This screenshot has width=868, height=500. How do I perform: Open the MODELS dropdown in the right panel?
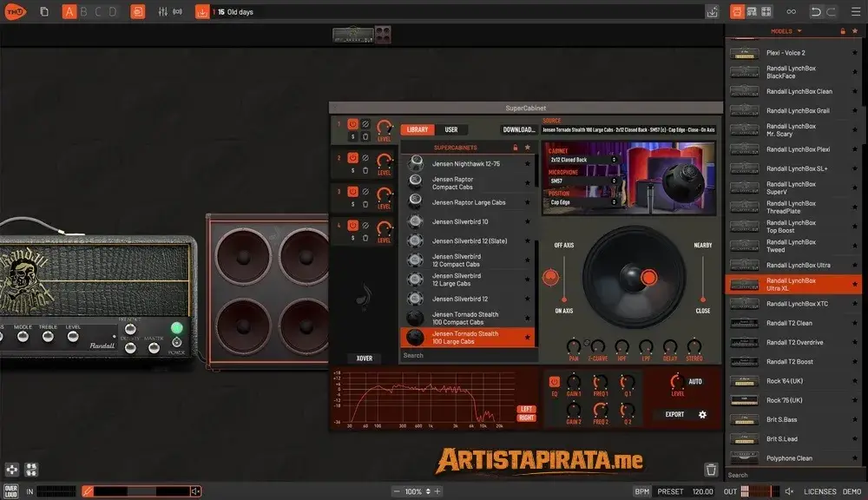(x=786, y=30)
